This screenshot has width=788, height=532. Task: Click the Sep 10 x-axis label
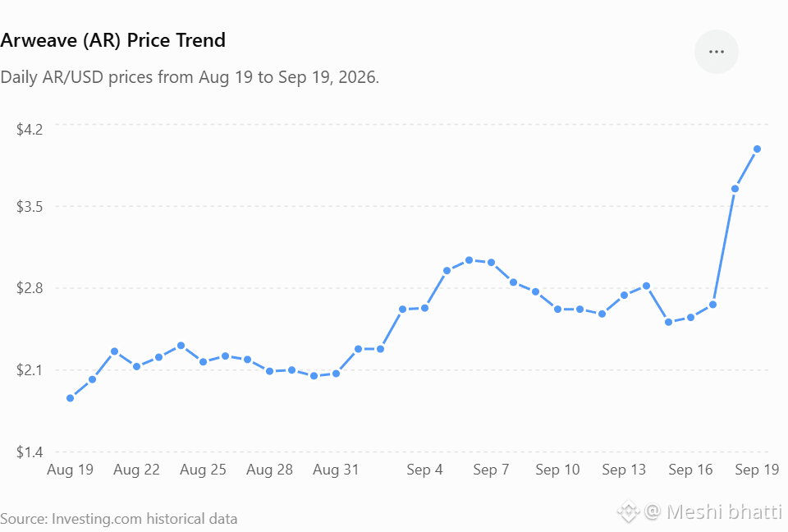[x=557, y=470]
